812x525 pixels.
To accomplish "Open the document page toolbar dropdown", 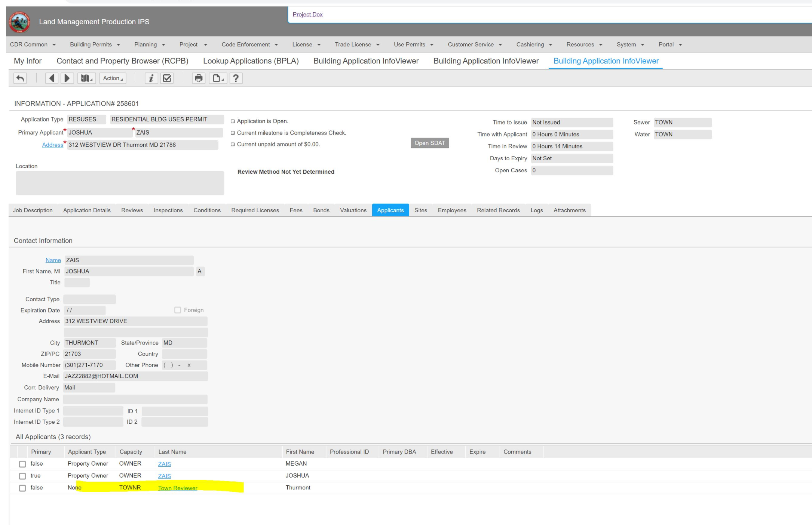I will [218, 78].
